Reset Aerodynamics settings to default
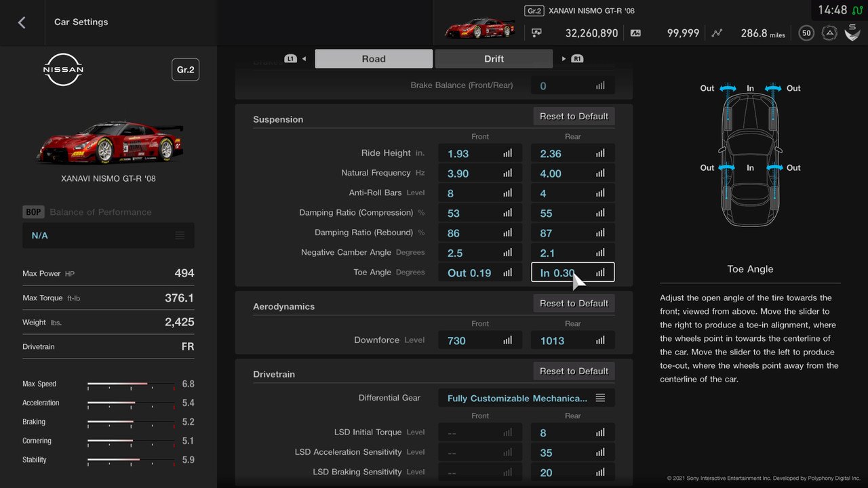The image size is (868, 488). pyautogui.click(x=574, y=304)
